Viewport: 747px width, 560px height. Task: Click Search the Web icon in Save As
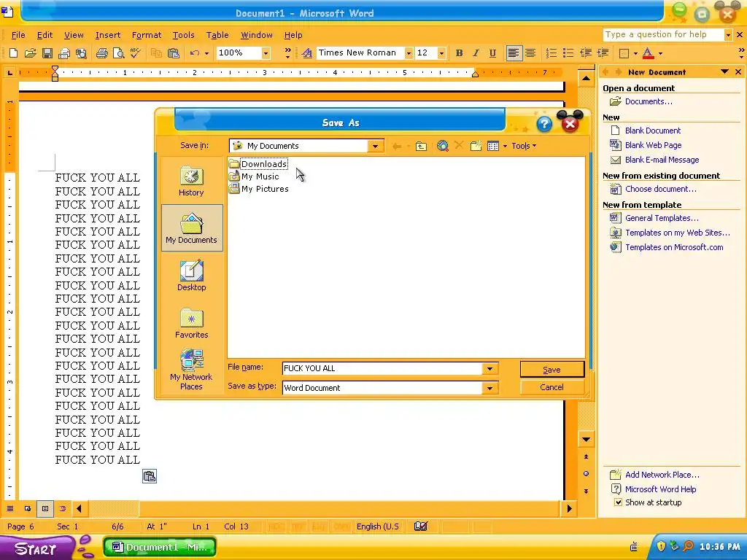(443, 146)
